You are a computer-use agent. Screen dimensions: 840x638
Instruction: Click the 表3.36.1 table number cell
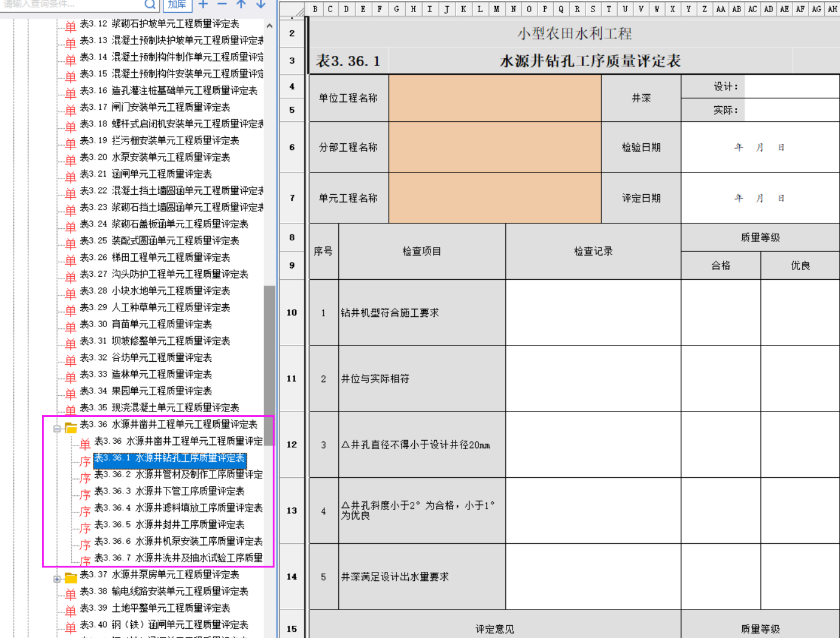[349, 61]
